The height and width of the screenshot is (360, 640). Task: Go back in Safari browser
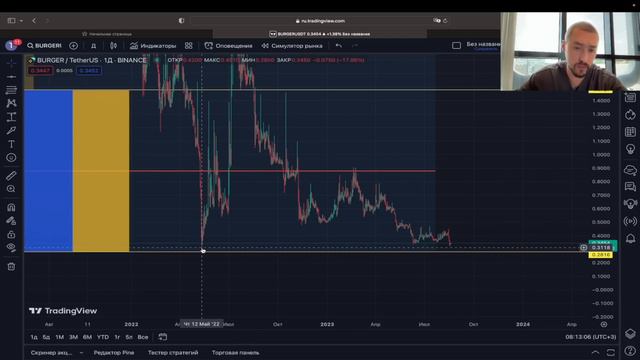pos(34,20)
